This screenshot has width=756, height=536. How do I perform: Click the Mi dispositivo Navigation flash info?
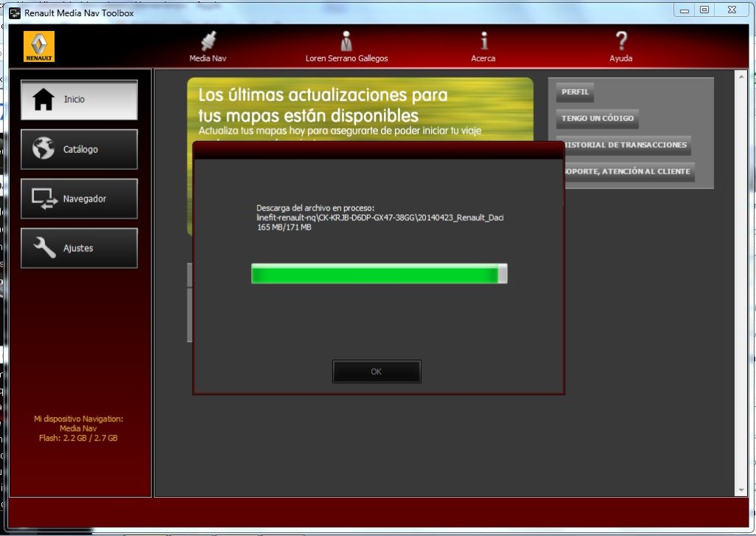pyautogui.click(x=78, y=428)
